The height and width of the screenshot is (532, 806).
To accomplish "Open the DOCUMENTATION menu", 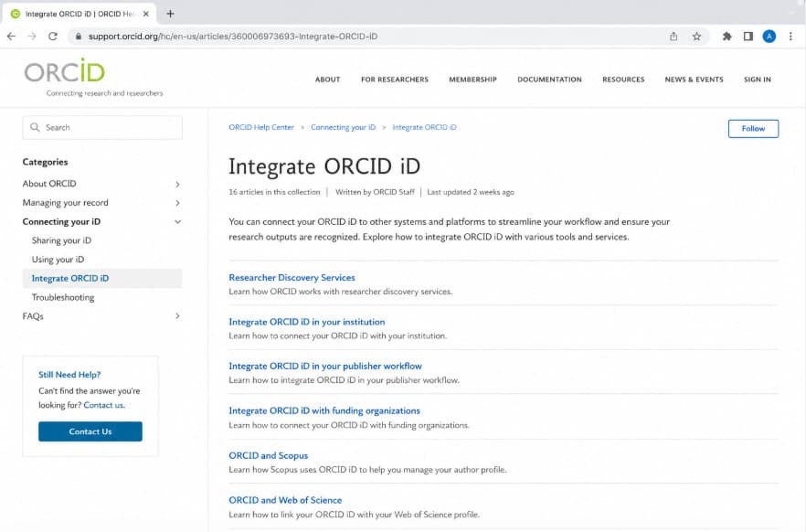I will 549,80.
